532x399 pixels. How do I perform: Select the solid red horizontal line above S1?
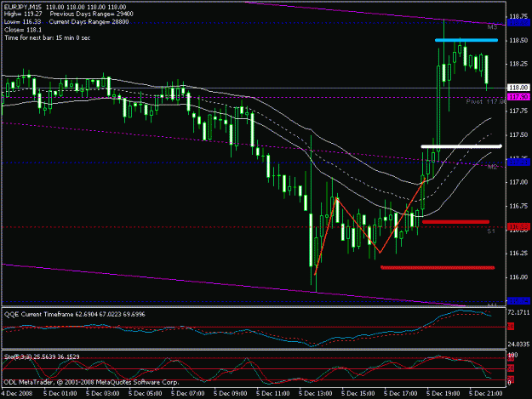(455, 222)
